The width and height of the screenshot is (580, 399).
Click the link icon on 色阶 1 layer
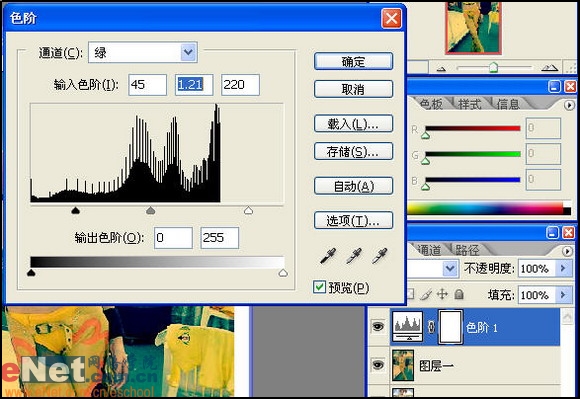(431, 327)
